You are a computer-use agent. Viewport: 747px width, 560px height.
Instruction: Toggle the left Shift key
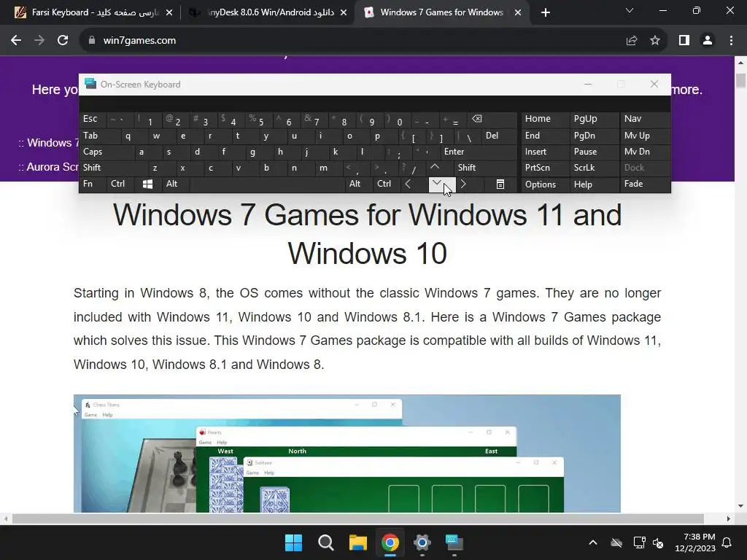click(113, 168)
